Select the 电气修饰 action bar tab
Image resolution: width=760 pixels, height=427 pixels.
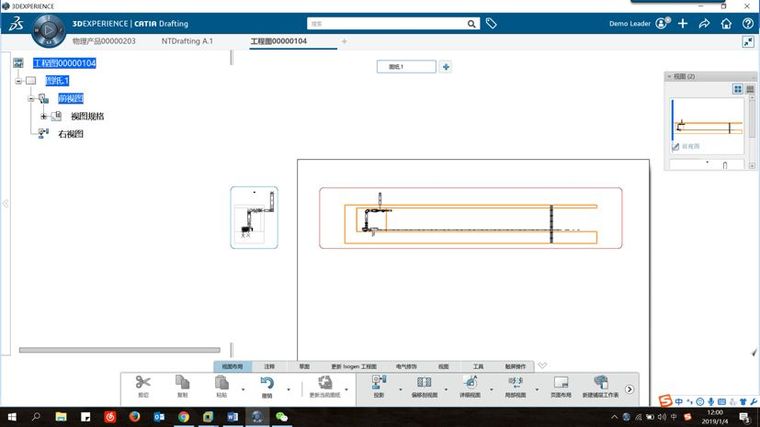pos(406,366)
